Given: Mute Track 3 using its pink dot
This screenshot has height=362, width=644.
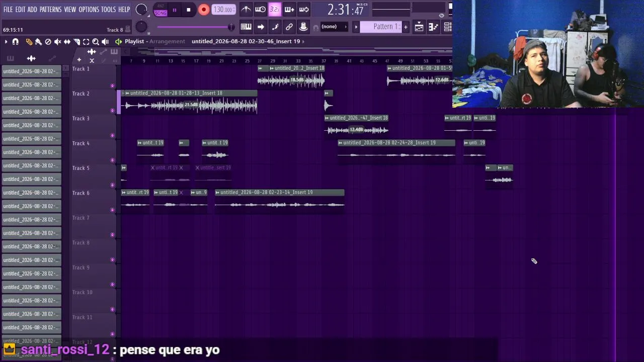Looking at the screenshot, I should point(112,135).
